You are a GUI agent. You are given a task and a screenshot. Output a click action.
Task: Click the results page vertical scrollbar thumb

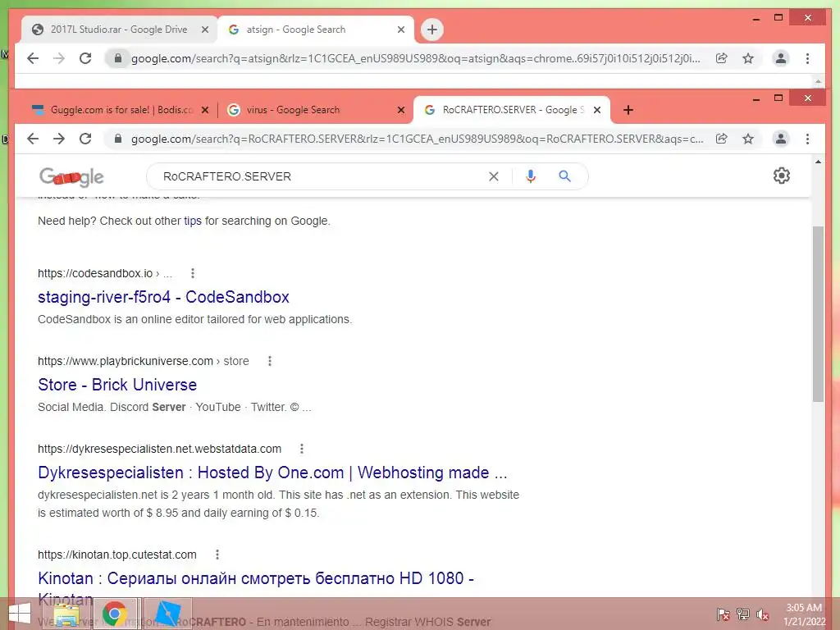(x=818, y=314)
